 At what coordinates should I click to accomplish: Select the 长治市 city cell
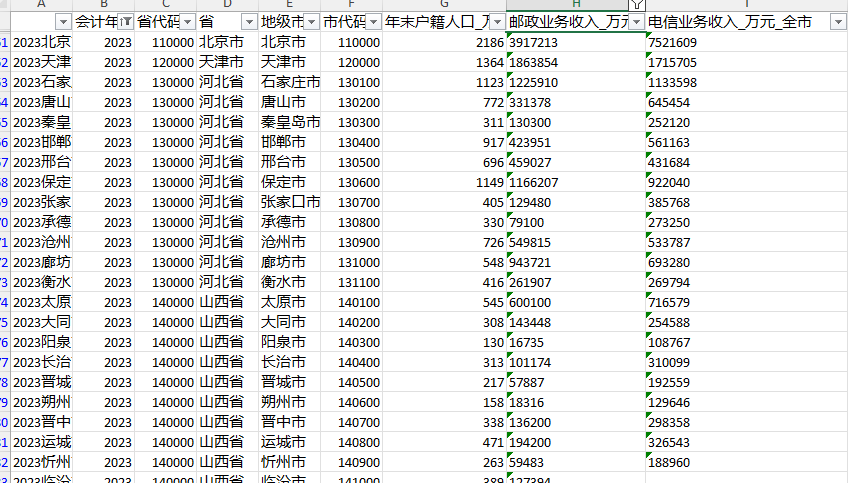coord(289,362)
